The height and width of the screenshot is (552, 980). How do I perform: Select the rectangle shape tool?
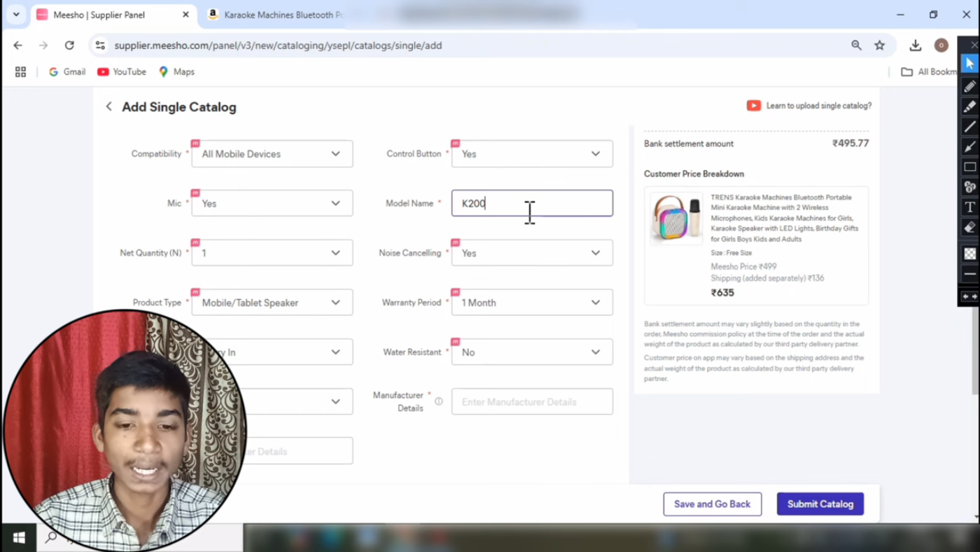tap(969, 167)
